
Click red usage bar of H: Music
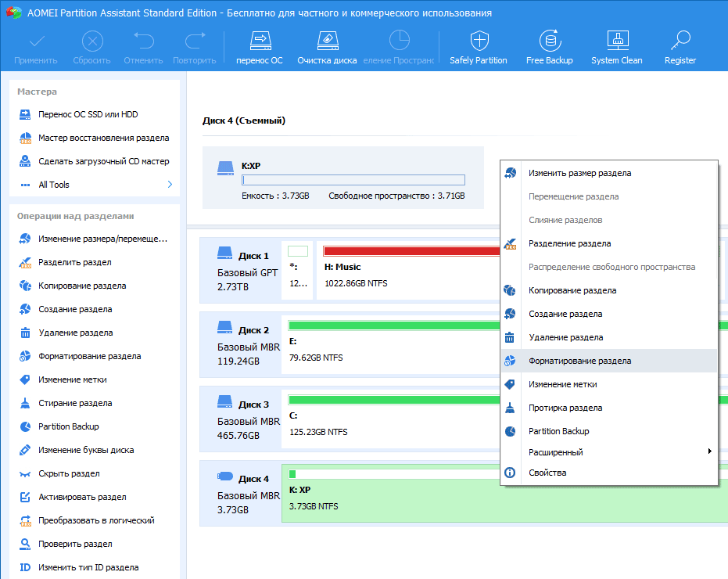412,251
